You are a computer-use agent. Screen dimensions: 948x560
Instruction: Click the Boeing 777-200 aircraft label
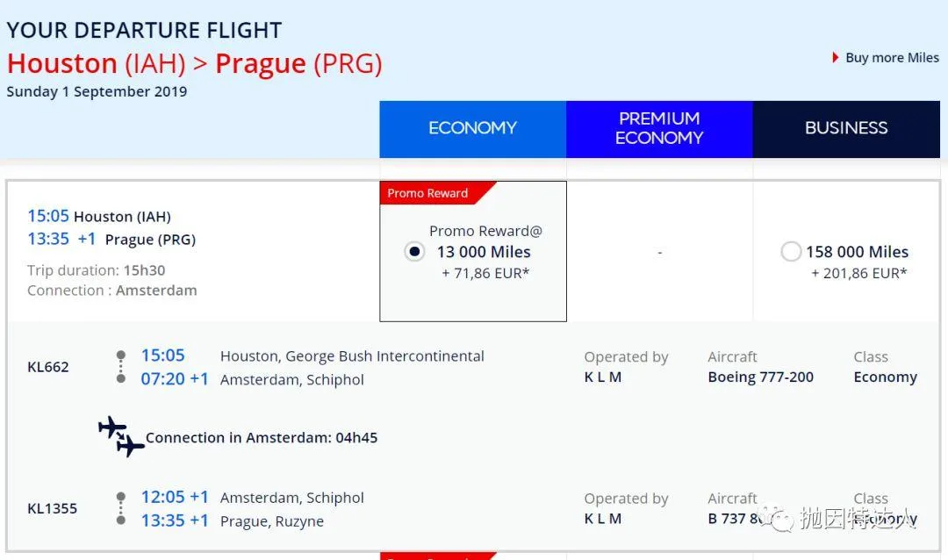click(x=761, y=377)
